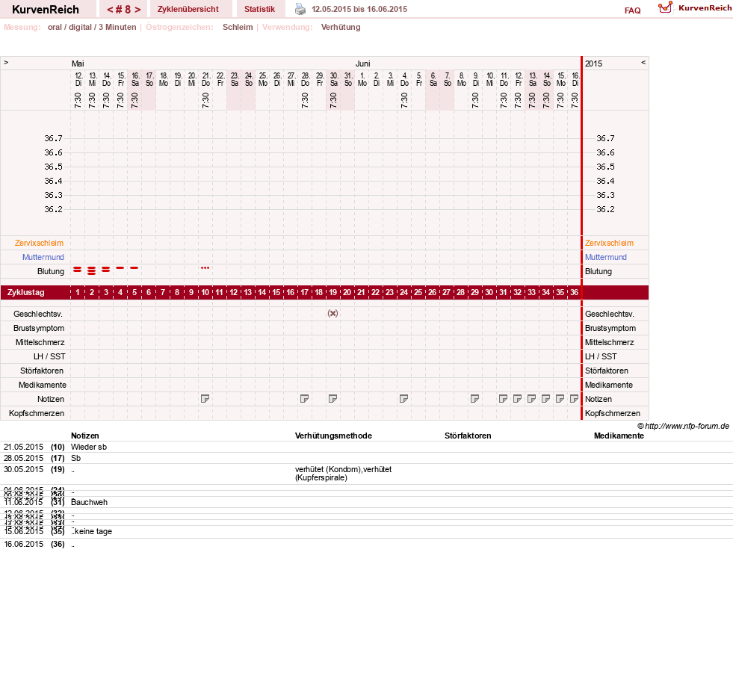Click the 28.05.2015 note date
Viewport: 733px width, 700px height.
point(23,458)
